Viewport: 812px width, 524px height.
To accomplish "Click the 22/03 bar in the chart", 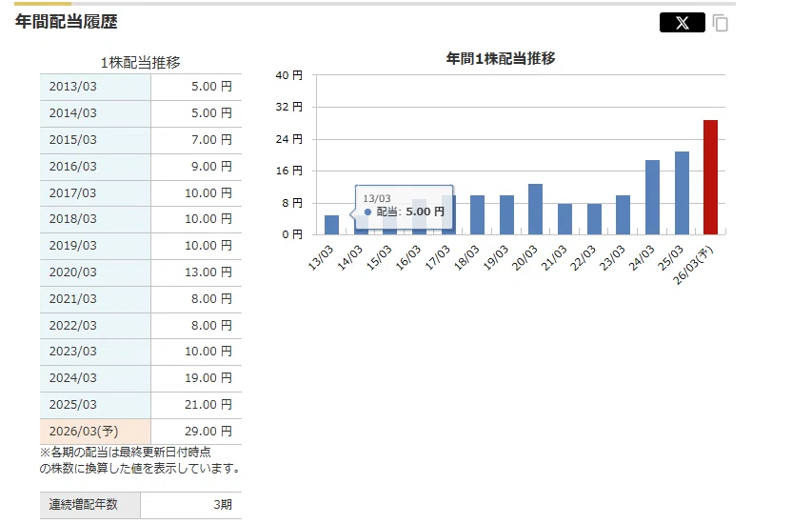I will point(594,219).
